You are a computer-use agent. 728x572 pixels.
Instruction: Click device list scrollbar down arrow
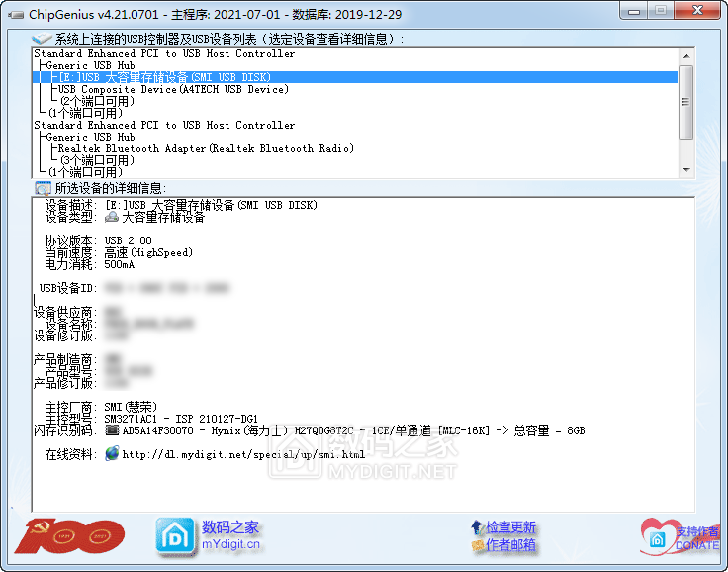pos(686,169)
